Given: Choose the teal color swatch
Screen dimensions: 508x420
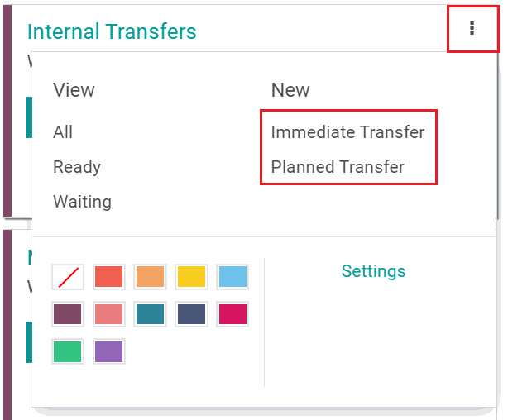Looking at the screenshot, I should (x=150, y=314).
